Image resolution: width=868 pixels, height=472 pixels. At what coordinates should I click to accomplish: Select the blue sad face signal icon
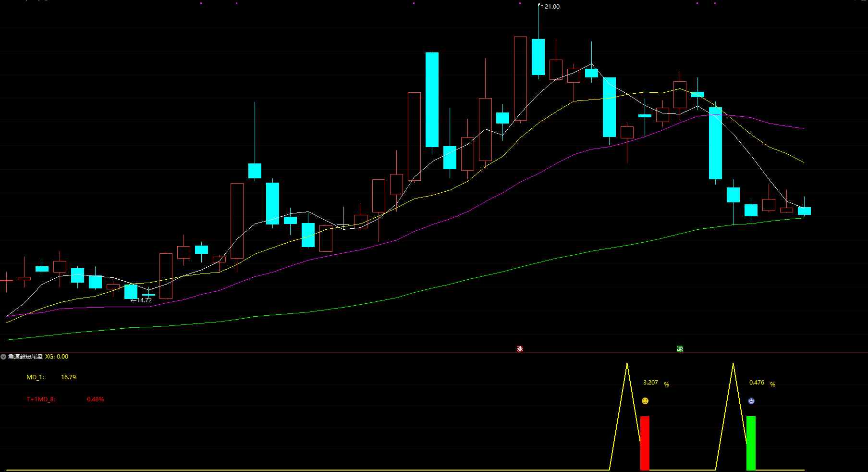coord(751,401)
